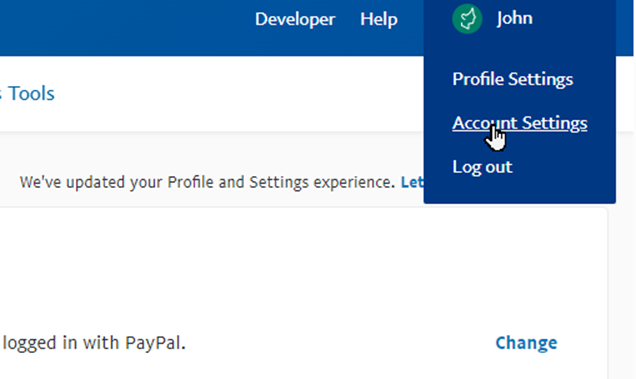Image resolution: width=636 pixels, height=379 pixels.
Task: Click the partially hidden 'Let' link in notice
Action: pos(412,182)
